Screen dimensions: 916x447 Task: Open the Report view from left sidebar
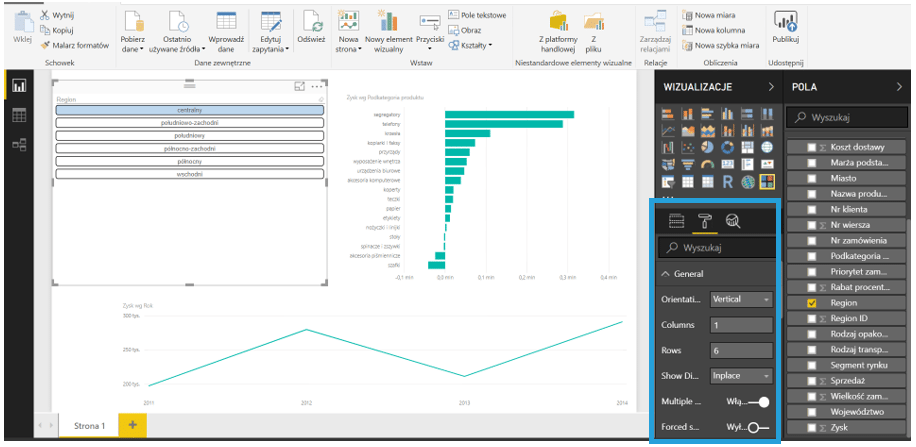18,86
